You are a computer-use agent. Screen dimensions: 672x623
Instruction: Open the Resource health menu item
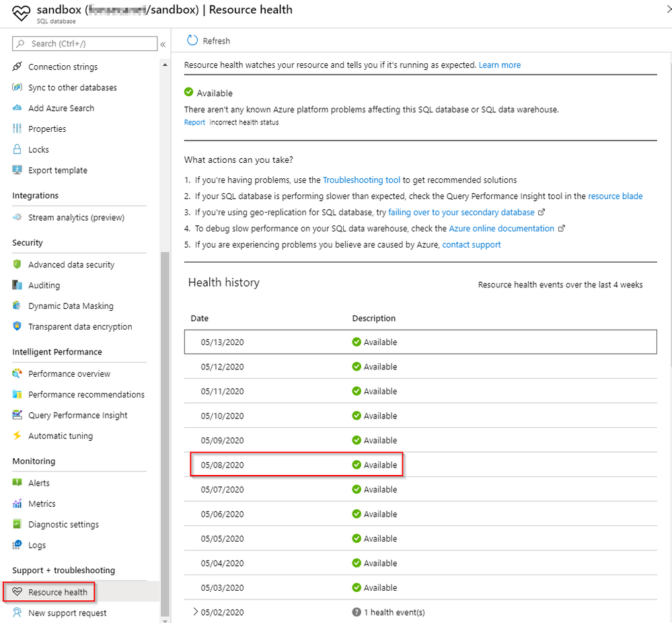click(58, 592)
